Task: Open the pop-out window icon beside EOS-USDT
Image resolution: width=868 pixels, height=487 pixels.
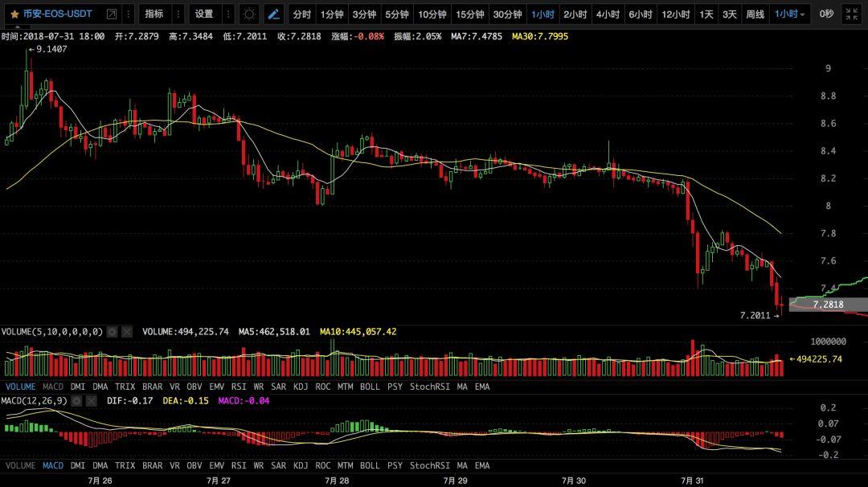Action: 111,14
